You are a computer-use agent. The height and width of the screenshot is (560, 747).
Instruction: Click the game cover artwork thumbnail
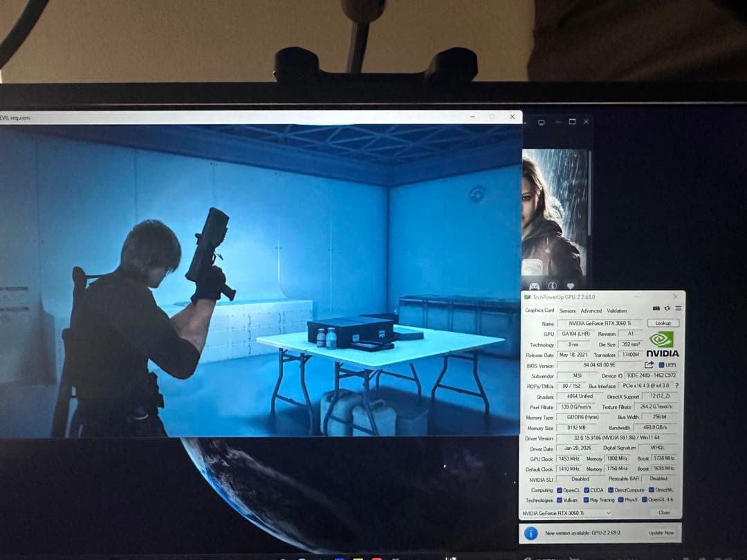pos(554,212)
